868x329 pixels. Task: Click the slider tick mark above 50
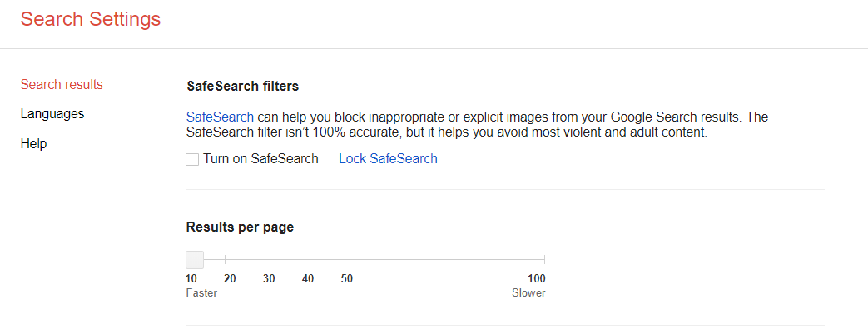pos(345,259)
